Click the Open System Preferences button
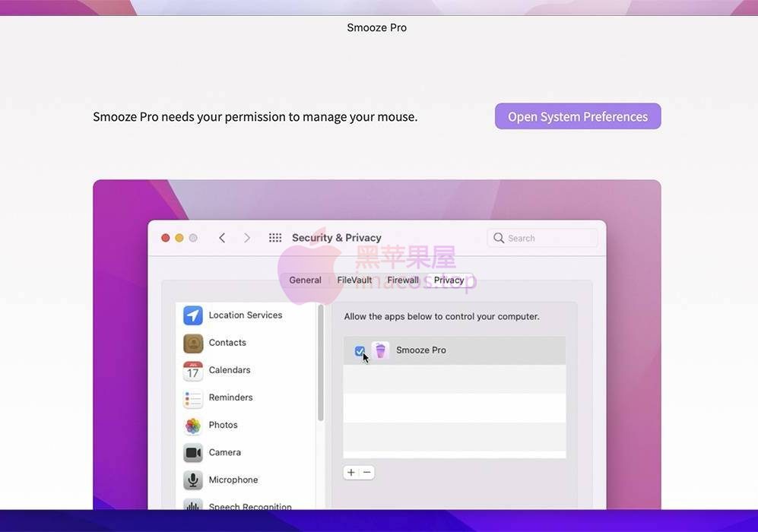Screen dimensions: 758x532 click(x=578, y=116)
